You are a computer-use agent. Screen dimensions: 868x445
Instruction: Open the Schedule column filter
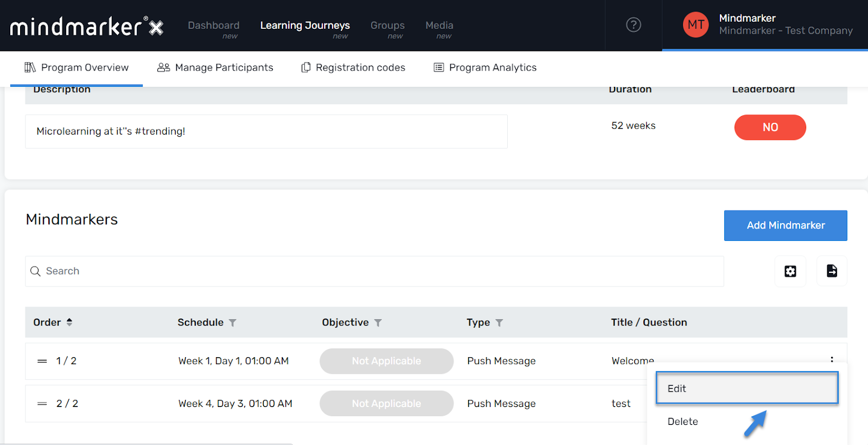tap(233, 323)
